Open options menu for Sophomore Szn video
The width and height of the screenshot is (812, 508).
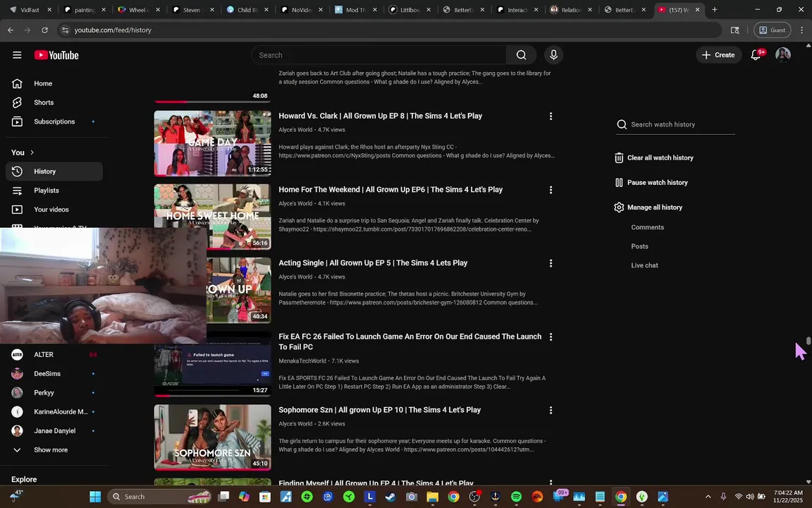pos(550,411)
